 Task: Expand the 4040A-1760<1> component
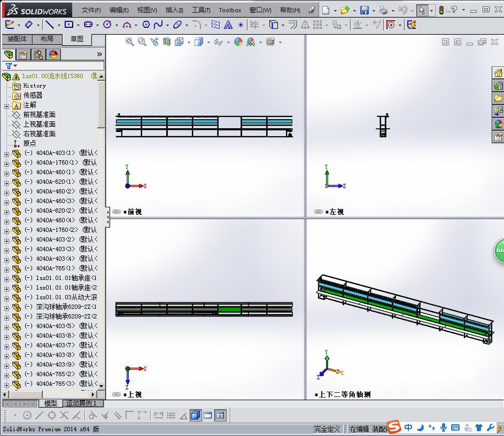coord(6,164)
